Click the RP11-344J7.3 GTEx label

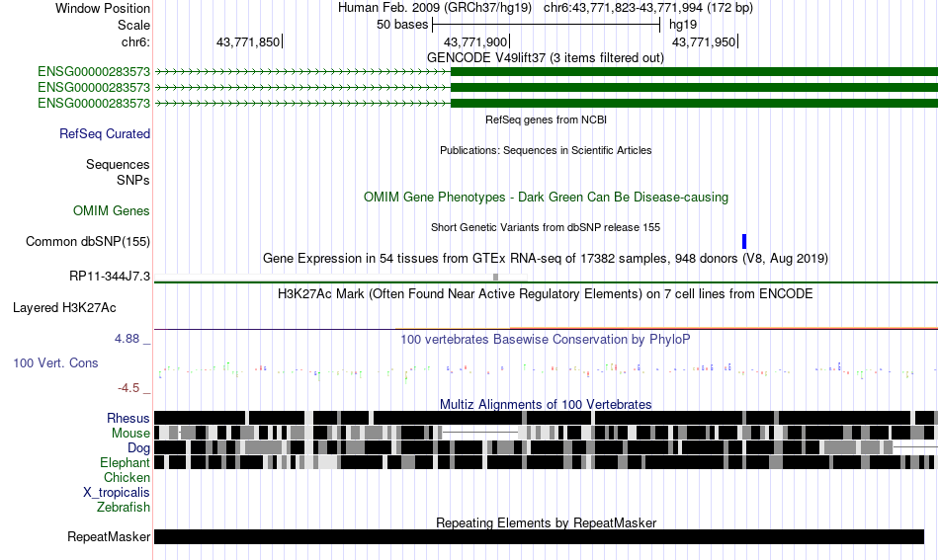click(x=110, y=277)
